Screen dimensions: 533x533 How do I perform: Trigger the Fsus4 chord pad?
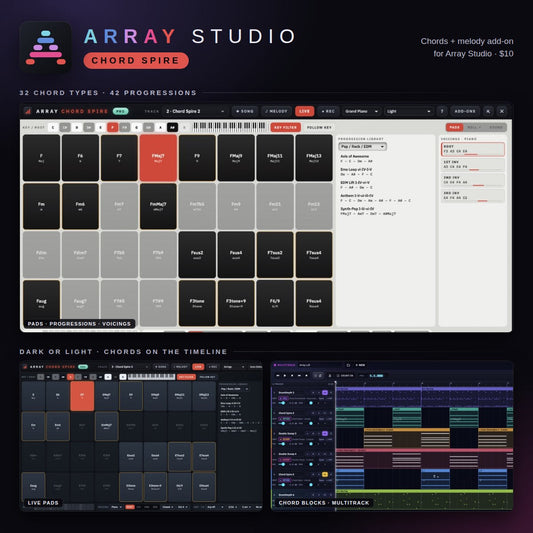click(236, 255)
